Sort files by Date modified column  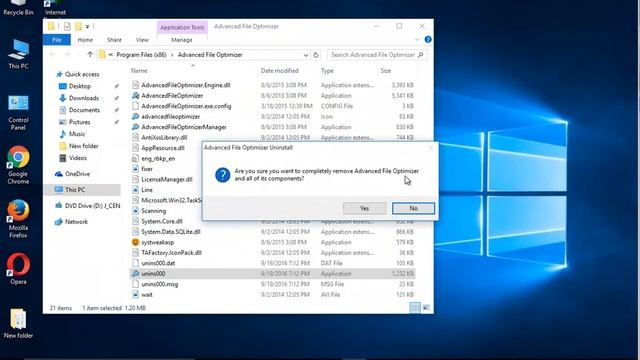point(280,71)
